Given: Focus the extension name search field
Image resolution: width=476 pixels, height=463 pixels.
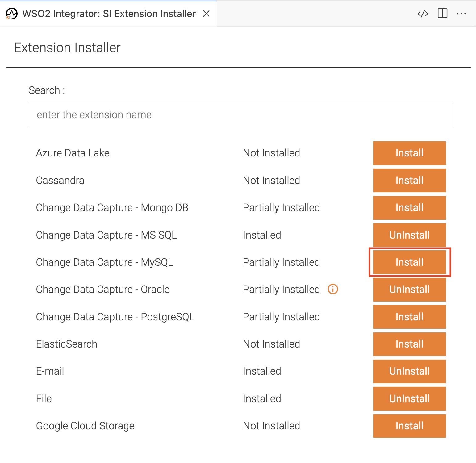Looking at the screenshot, I should pos(241,115).
